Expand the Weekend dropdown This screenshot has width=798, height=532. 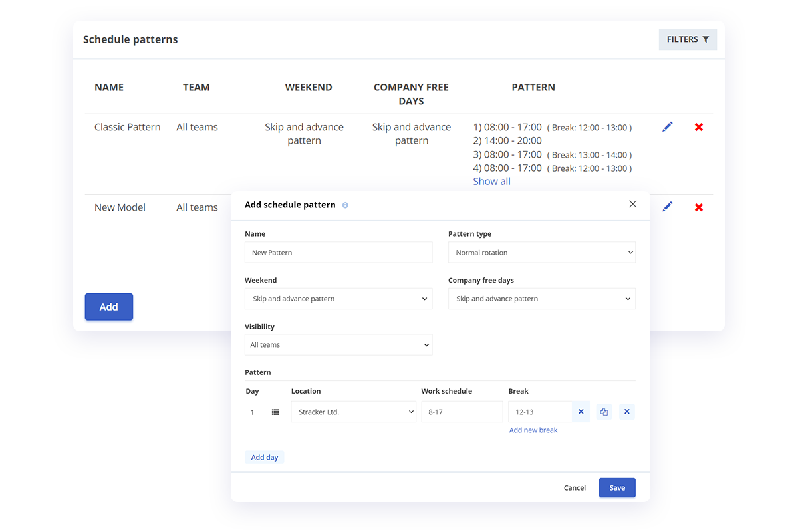point(338,299)
